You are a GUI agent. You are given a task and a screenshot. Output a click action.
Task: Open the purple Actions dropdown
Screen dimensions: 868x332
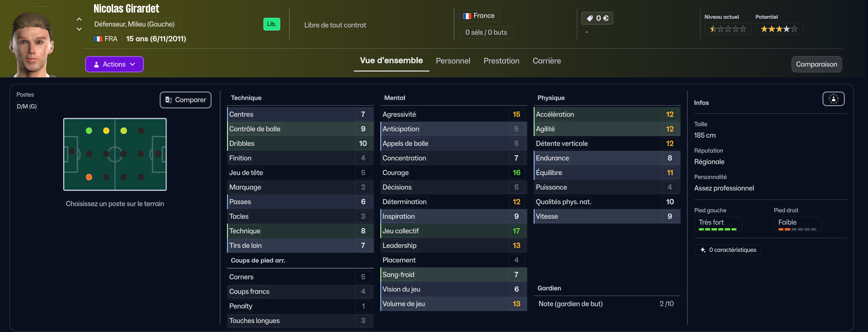114,64
